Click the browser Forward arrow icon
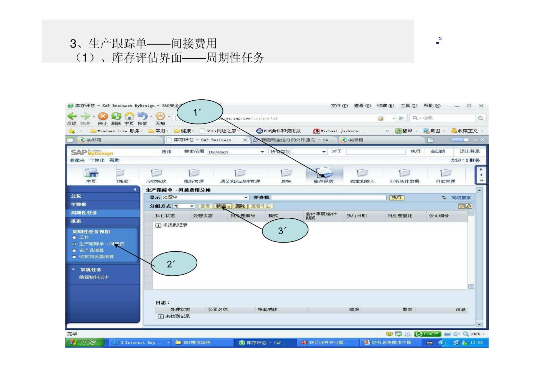This screenshot has width=554, height=392. click(85, 116)
